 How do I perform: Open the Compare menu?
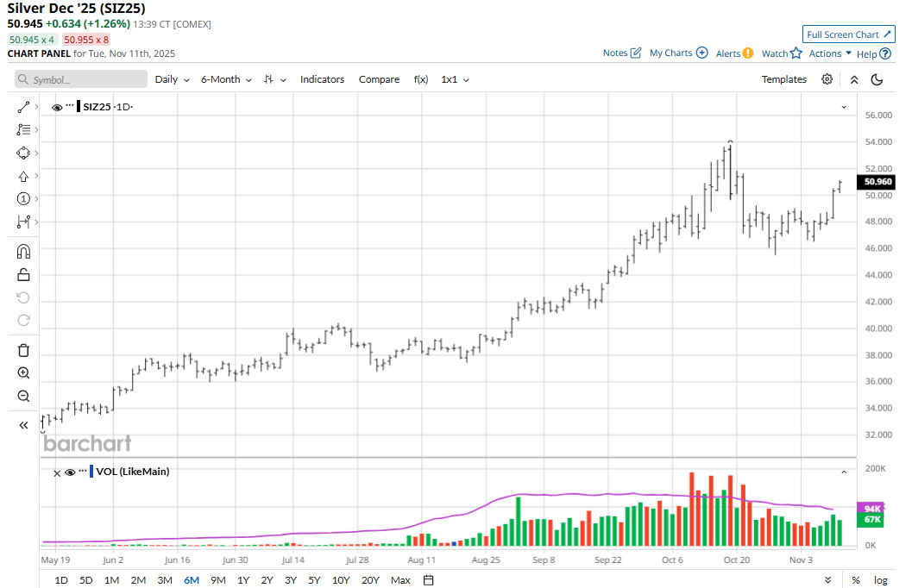point(380,79)
